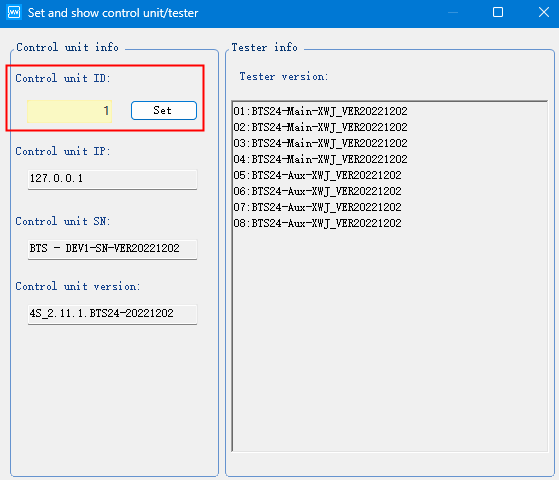Select tester entry 04 BTS24-Main

tap(320, 159)
